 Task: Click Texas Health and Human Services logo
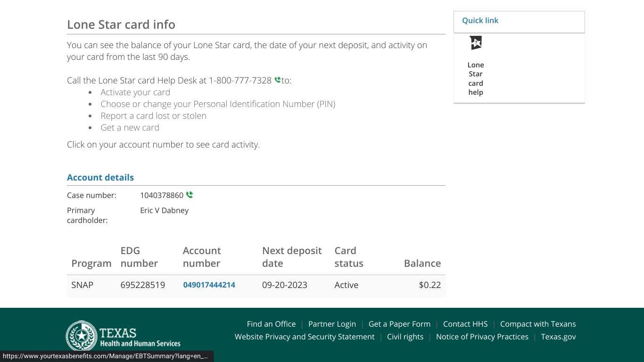coord(123,336)
